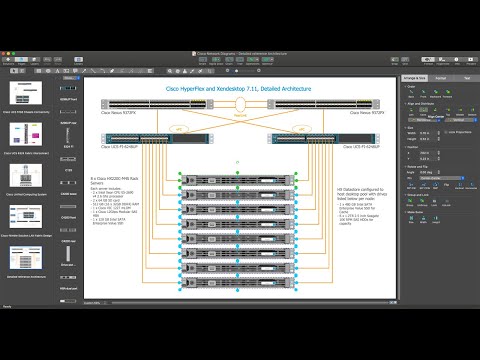Screen dimensions: 480x360
Task: Click the Present button
Action: [471, 60]
